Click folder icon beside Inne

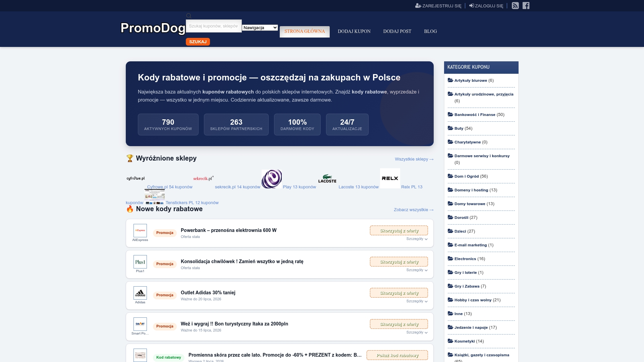450,313
